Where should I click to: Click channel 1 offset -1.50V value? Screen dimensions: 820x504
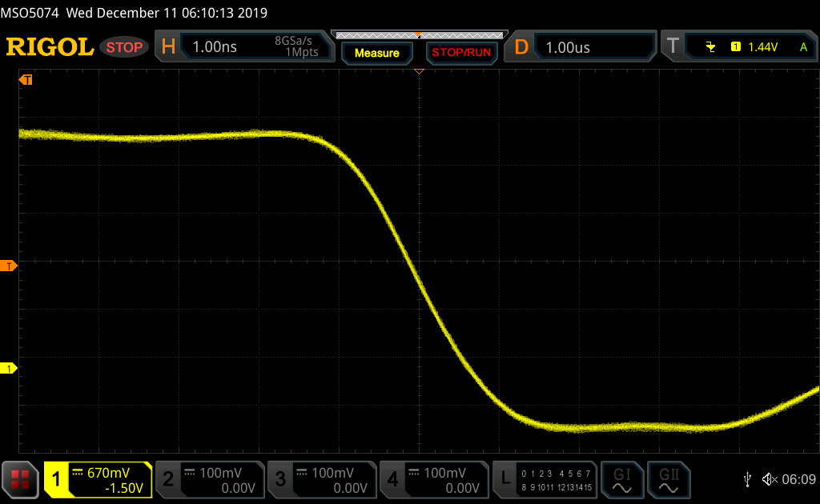pos(124,488)
